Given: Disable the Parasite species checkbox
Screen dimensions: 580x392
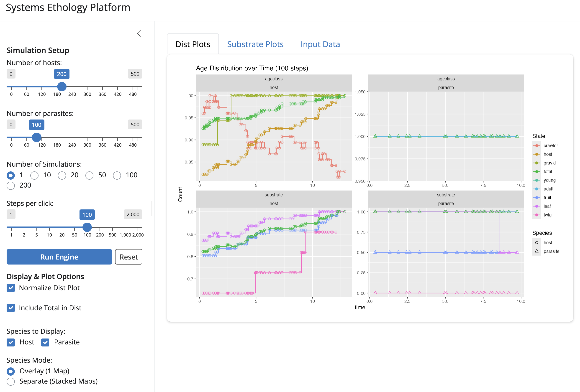Looking at the screenshot, I should (45, 342).
